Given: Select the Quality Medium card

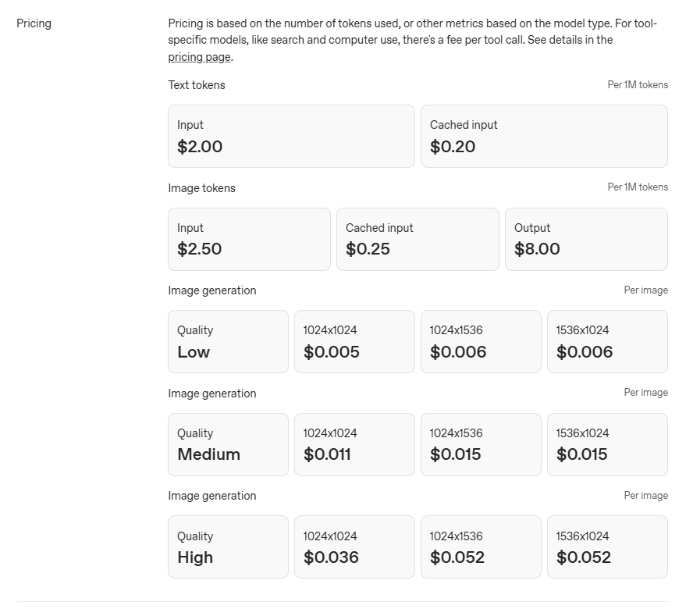Looking at the screenshot, I should point(228,444).
